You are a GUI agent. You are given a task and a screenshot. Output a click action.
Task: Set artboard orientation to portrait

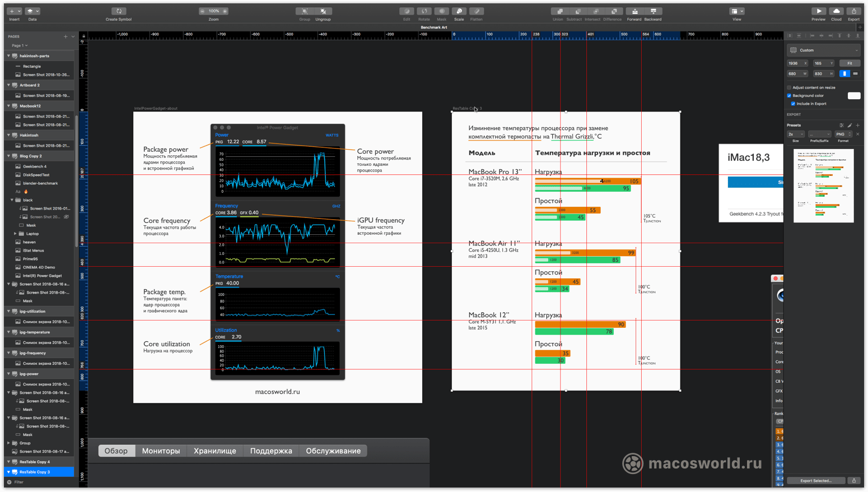click(x=844, y=73)
